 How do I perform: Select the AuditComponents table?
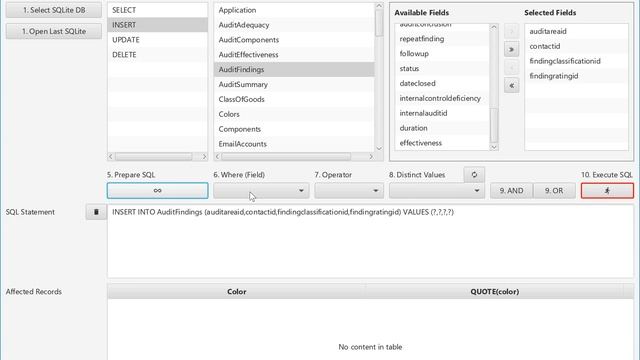[x=294, y=40]
